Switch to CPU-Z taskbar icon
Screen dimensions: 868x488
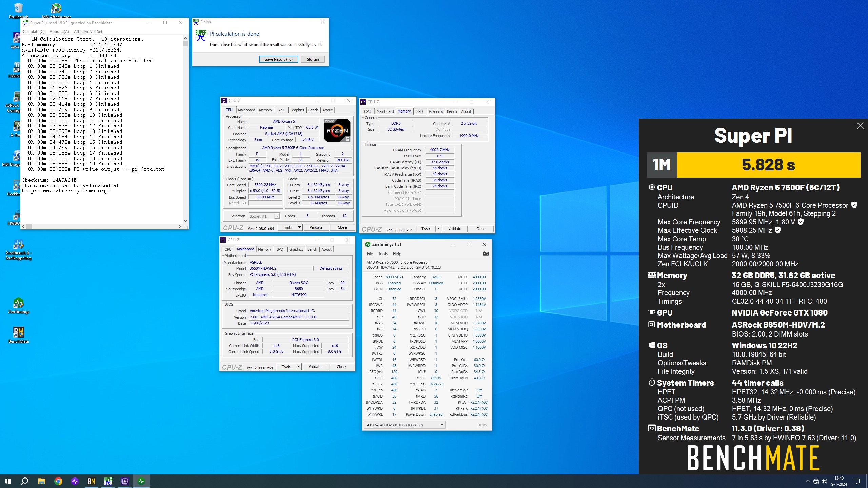(x=125, y=481)
